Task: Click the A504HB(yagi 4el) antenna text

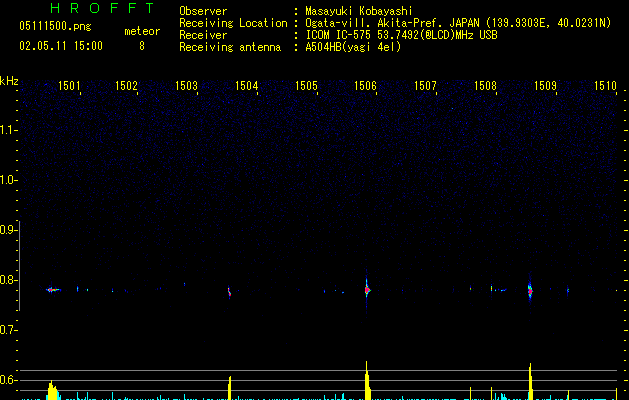Action: click(353, 47)
